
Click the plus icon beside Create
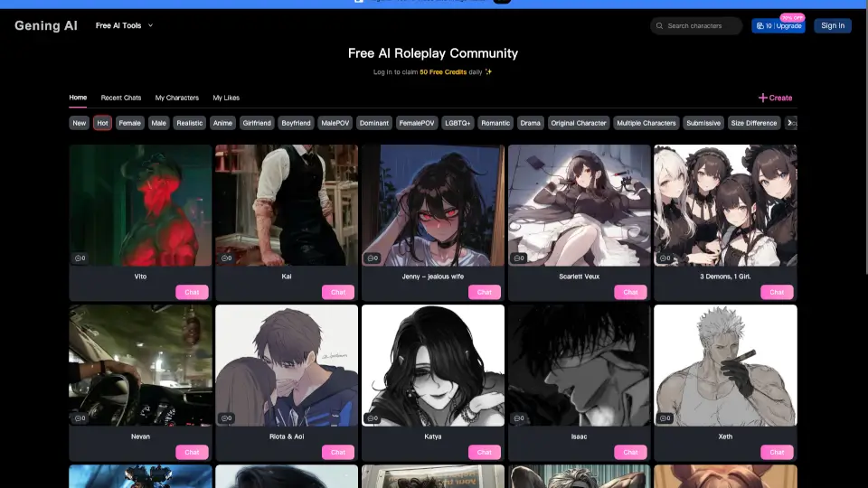pyautogui.click(x=762, y=98)
